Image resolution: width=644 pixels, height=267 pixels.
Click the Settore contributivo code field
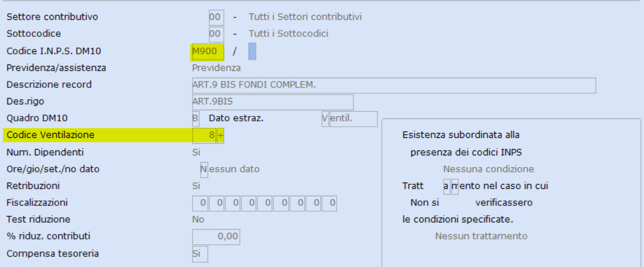coord(216,17)
